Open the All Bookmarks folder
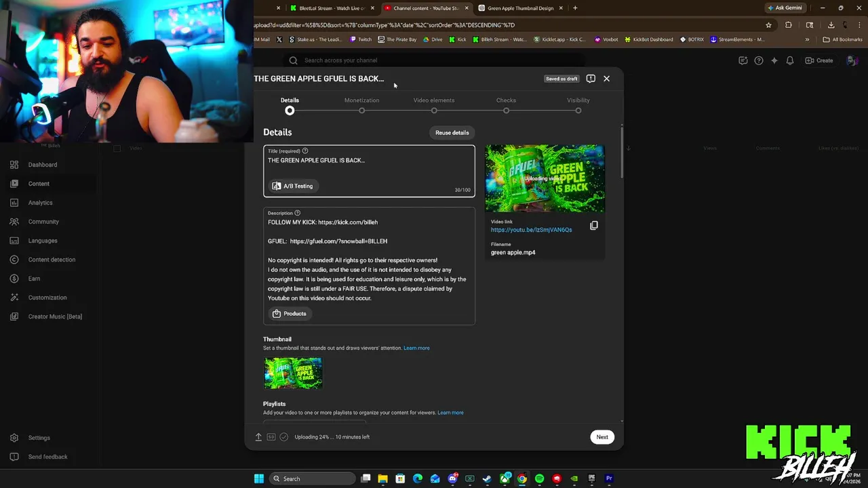The image size is (868, 488). (x=842, y=39)
